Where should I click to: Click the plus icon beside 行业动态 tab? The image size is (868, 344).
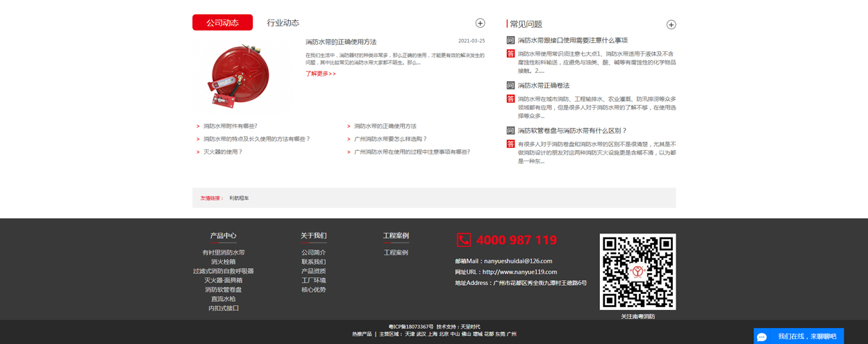[480, 23]
